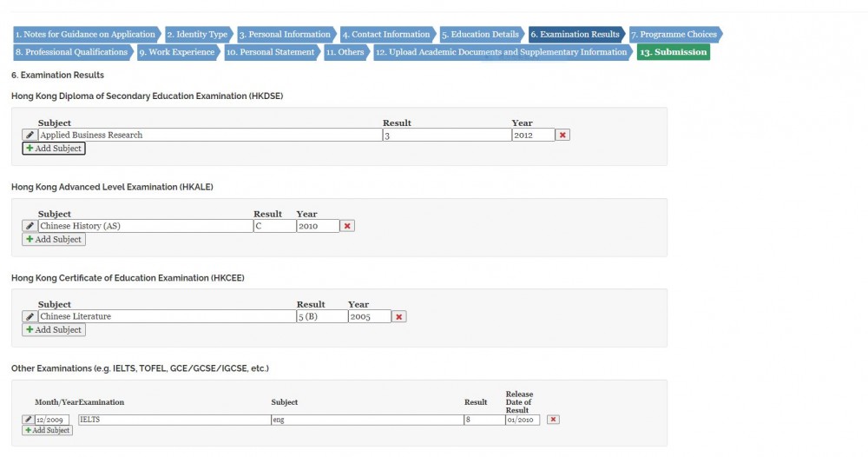Add Subject under HKCEE section
Image resolution: width=868 pixels, height=457 pixels.
tap(54, 330)
